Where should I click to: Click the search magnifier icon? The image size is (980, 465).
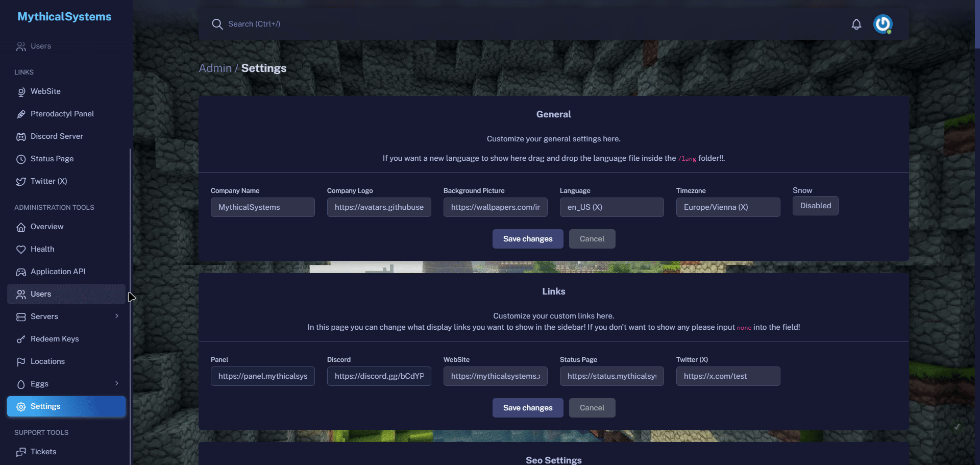click(x=217, y=24)
